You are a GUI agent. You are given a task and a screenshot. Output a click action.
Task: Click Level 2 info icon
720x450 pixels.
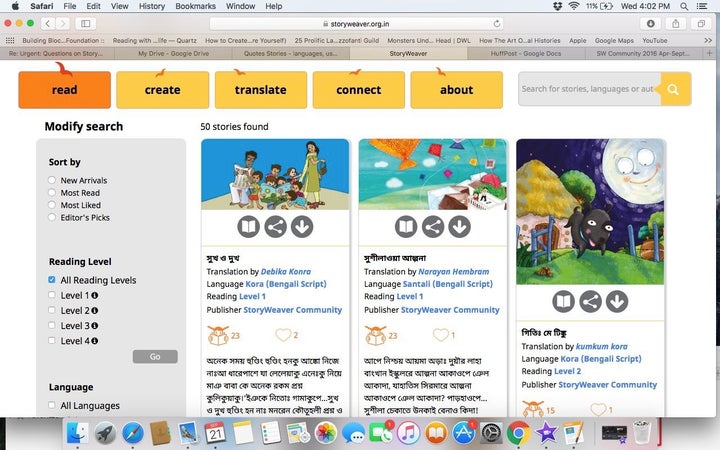[95, 310]
